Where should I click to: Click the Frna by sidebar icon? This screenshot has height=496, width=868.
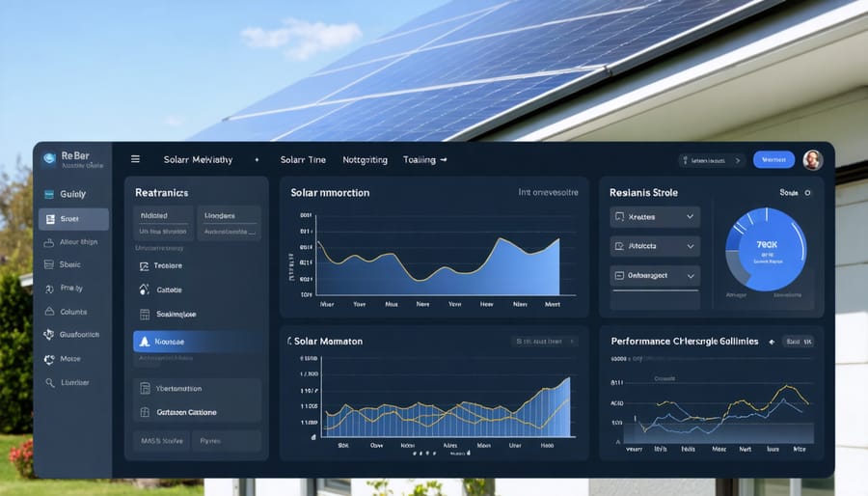(49, 289)
